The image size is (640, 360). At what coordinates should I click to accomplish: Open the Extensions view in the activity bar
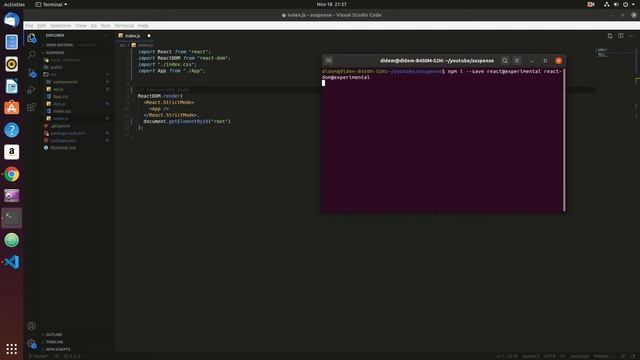[31, 107]
